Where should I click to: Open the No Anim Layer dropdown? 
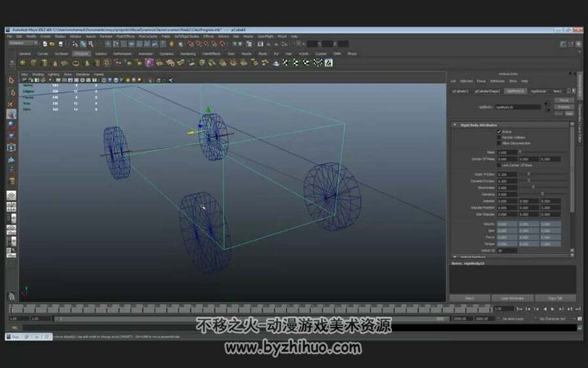pos(513,319)
